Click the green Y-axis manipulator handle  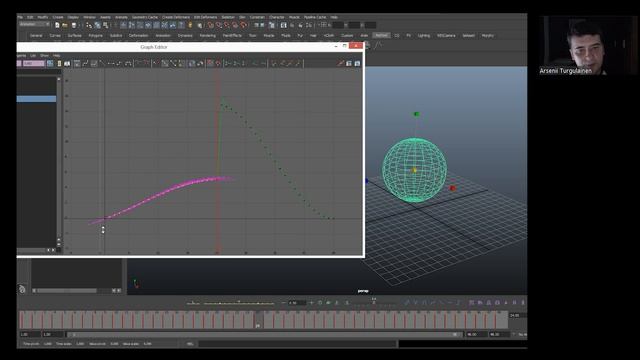click(x=416, y=114)
